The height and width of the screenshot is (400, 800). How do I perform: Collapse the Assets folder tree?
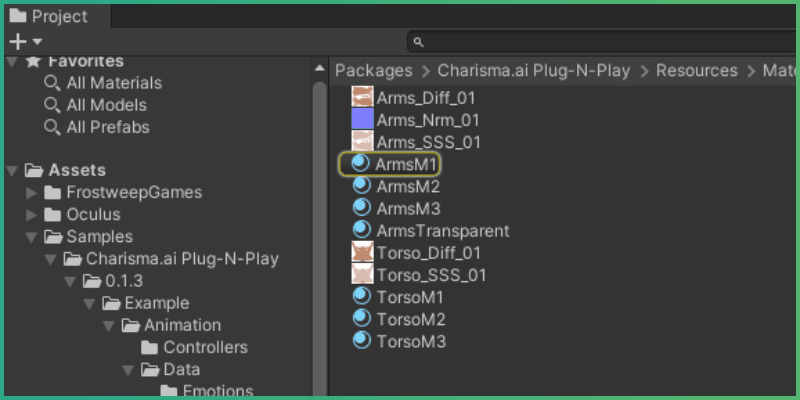click(12, 170)
